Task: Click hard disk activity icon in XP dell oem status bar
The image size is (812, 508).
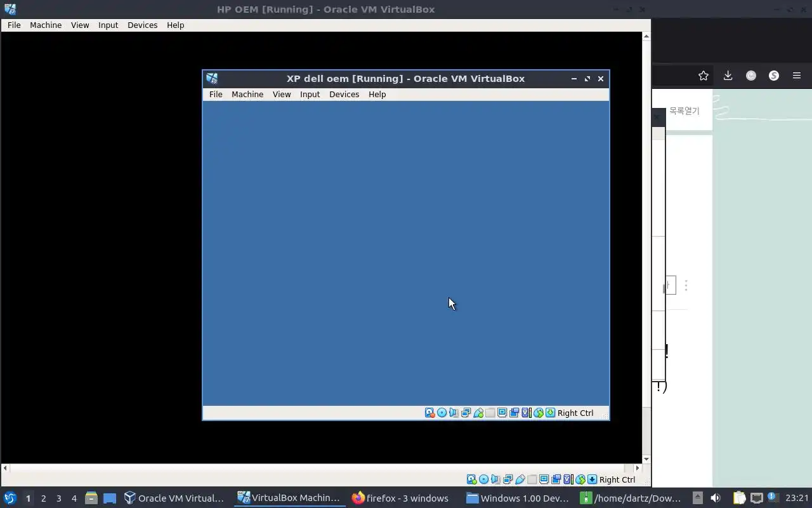Action: coord(429,413)
